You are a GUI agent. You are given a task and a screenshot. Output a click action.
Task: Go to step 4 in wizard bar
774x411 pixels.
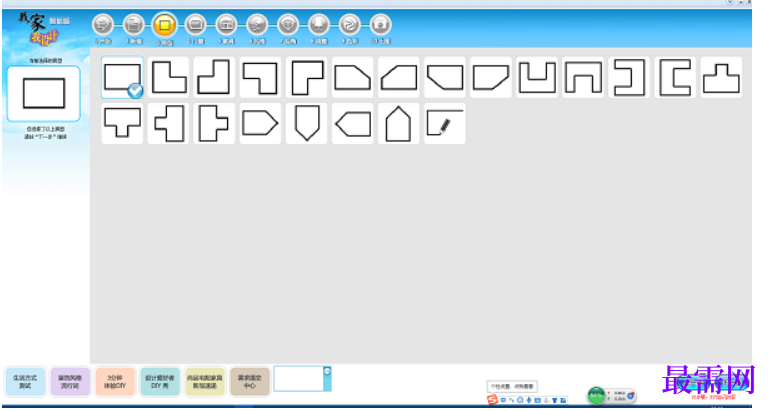(195, 24)
